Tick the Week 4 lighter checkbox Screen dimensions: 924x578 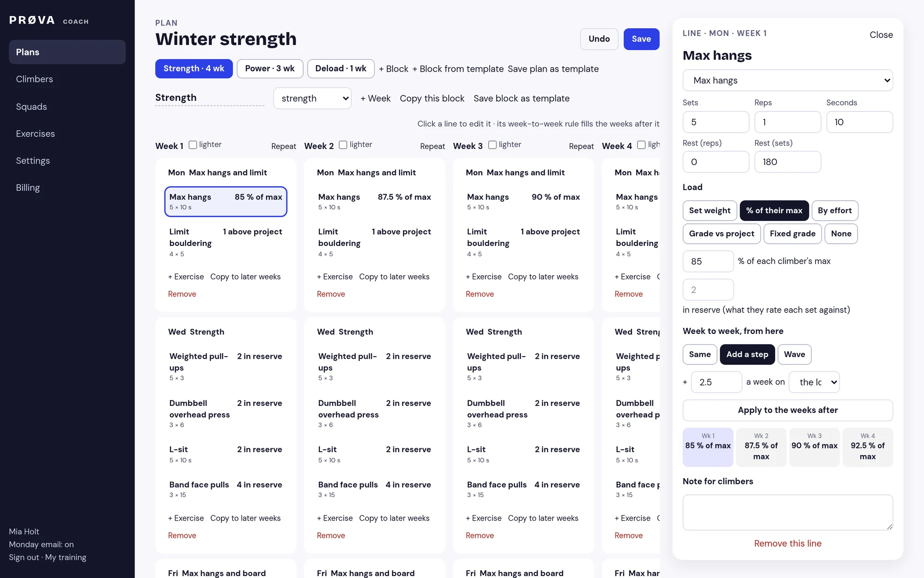point(641,145)
